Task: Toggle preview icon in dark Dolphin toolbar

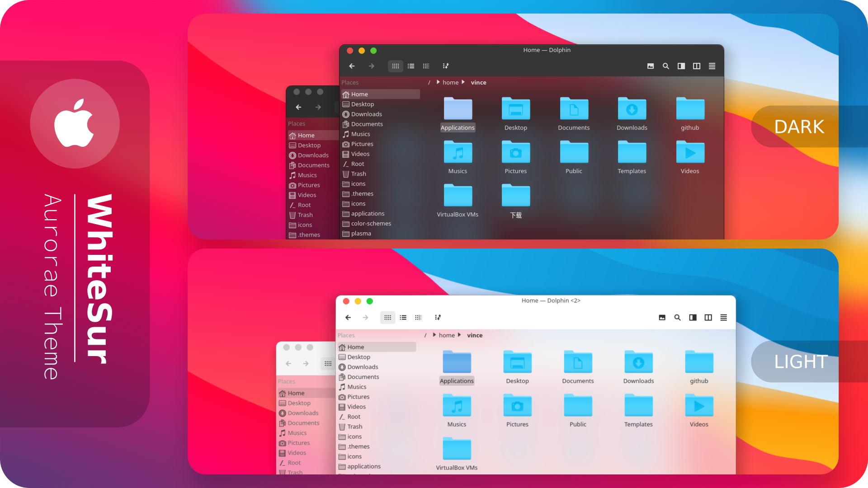Action: (x=651, y=66)
